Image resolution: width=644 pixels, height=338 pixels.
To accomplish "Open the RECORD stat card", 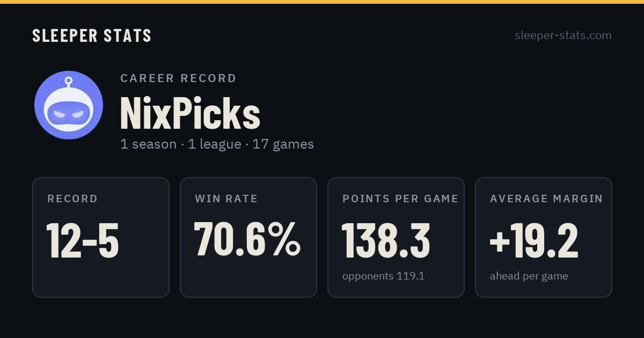I will pyautogui.click(x=101, y=237).
